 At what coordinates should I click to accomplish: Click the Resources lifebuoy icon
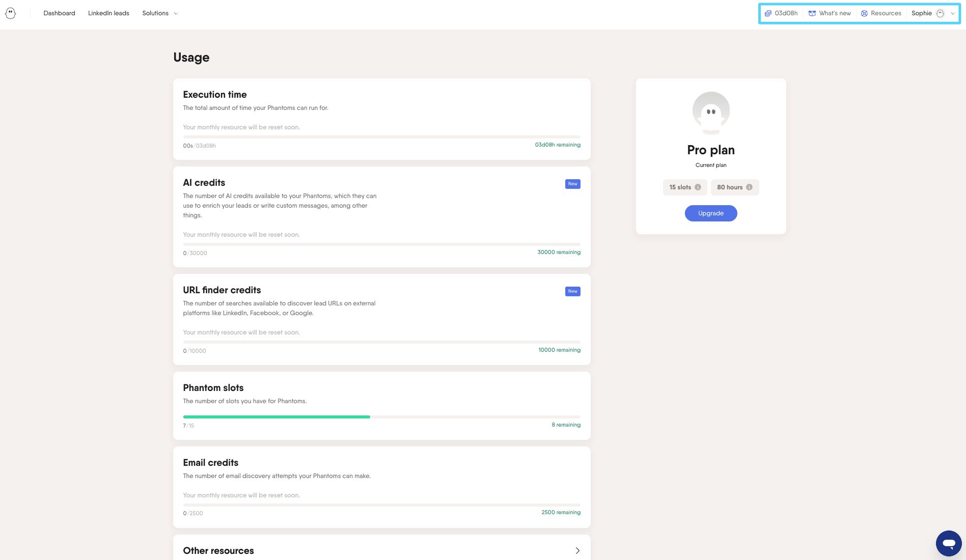tap(864, 13)
